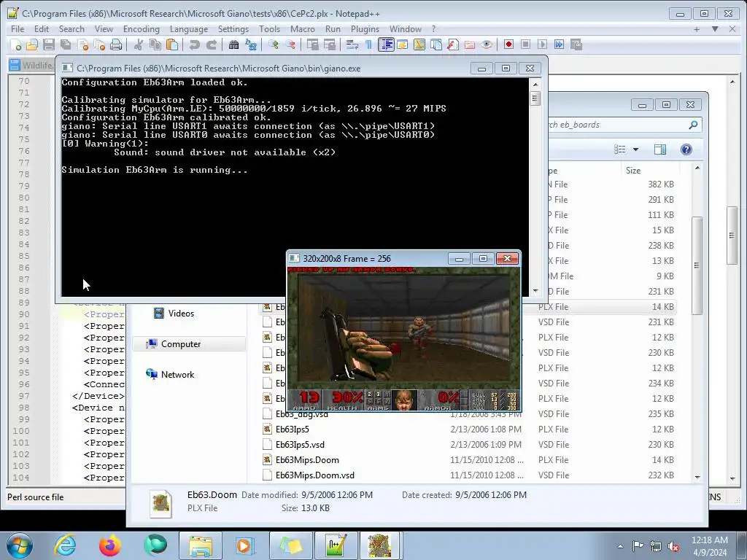
Task: Show hidden system tray icons arrow
Action: 620,546
